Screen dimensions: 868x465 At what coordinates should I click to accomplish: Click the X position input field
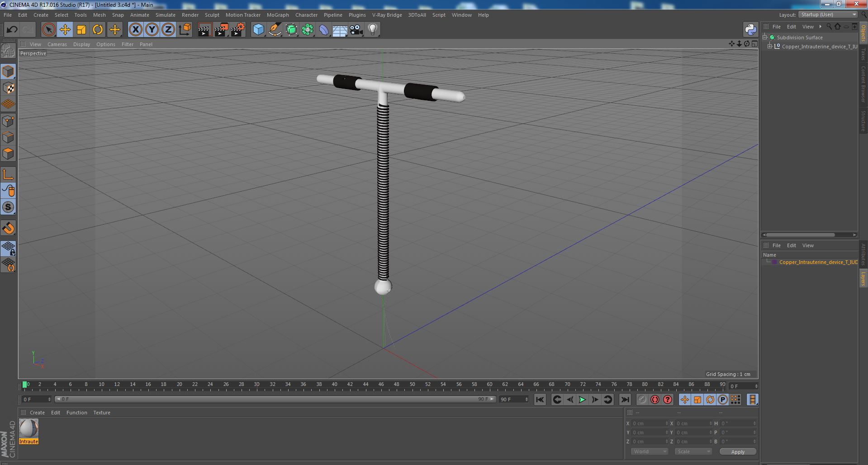point(650,423)
